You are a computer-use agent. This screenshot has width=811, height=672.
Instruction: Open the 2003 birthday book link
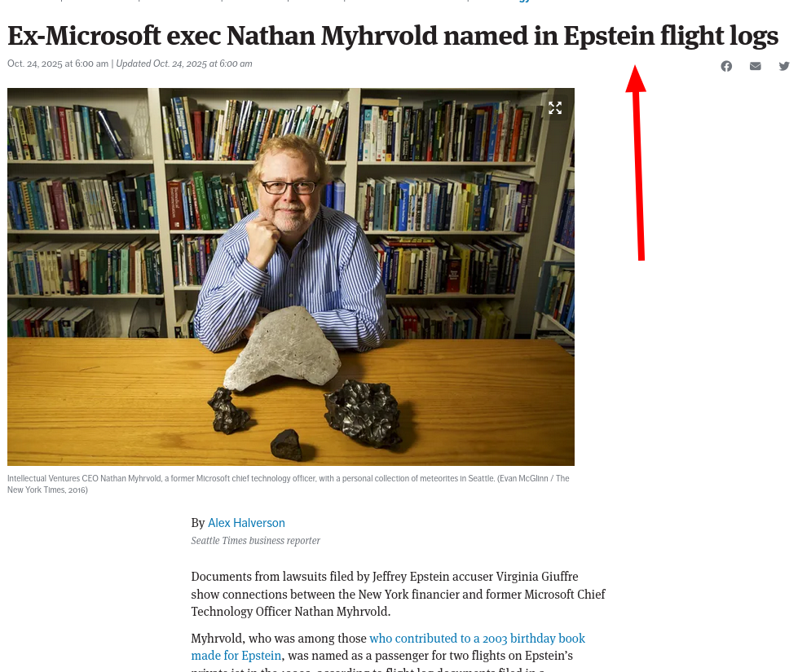click(477, 639)
